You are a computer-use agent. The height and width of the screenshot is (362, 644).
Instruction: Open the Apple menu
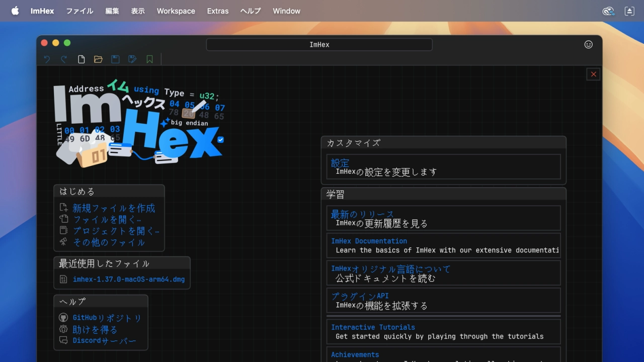(x=15, y=11)
